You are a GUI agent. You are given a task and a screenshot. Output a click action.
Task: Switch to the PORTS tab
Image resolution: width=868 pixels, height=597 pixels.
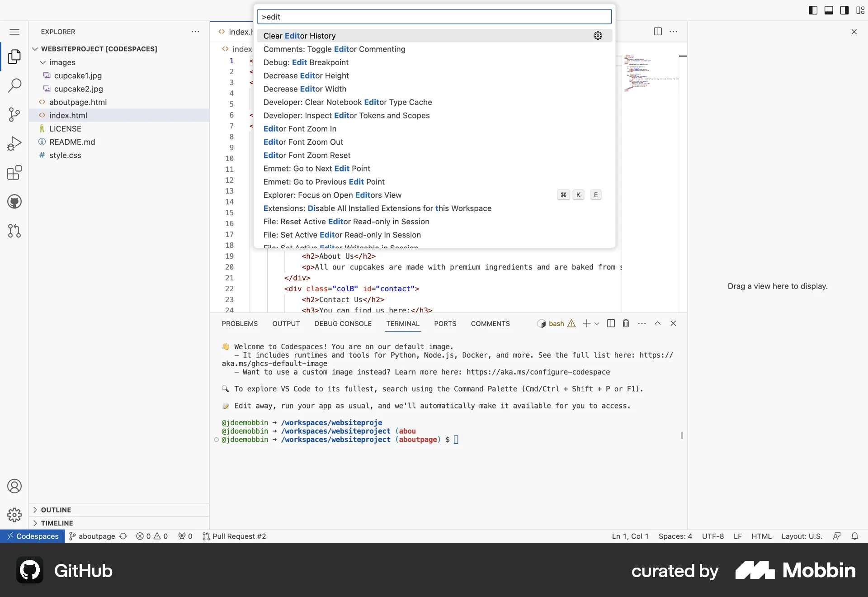[445, 323]
